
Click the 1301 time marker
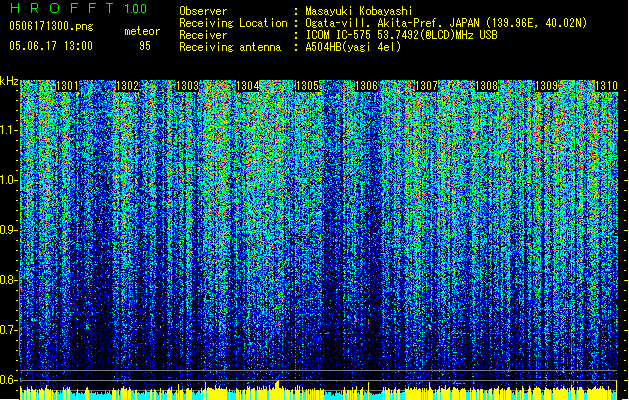click(x=68, y=87)
